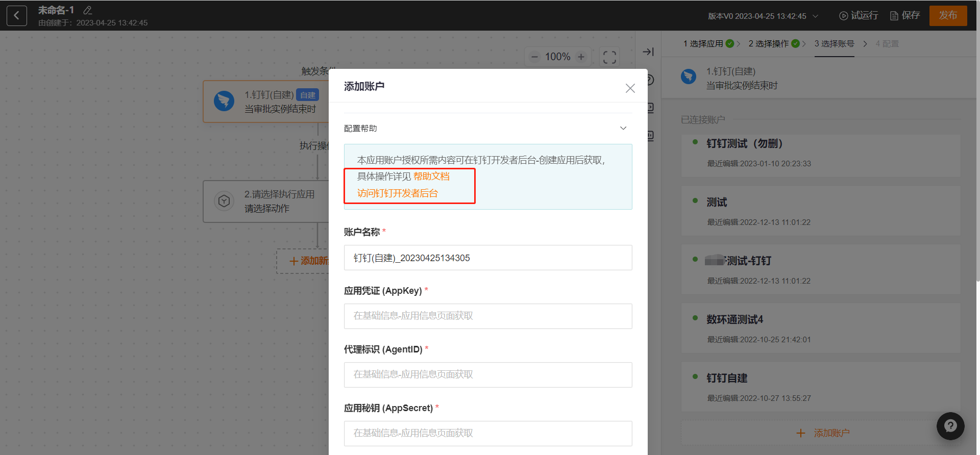Start a trial run (试运行)

point(859,15)
